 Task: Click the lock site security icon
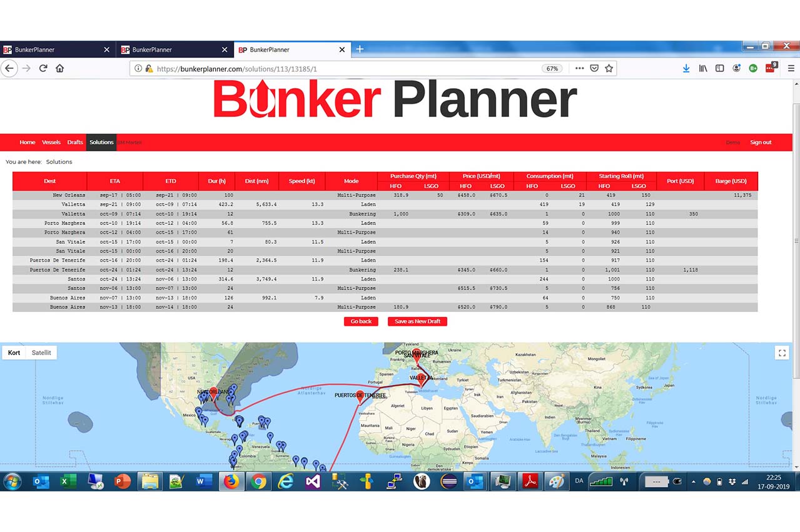[x=149, y=69]
